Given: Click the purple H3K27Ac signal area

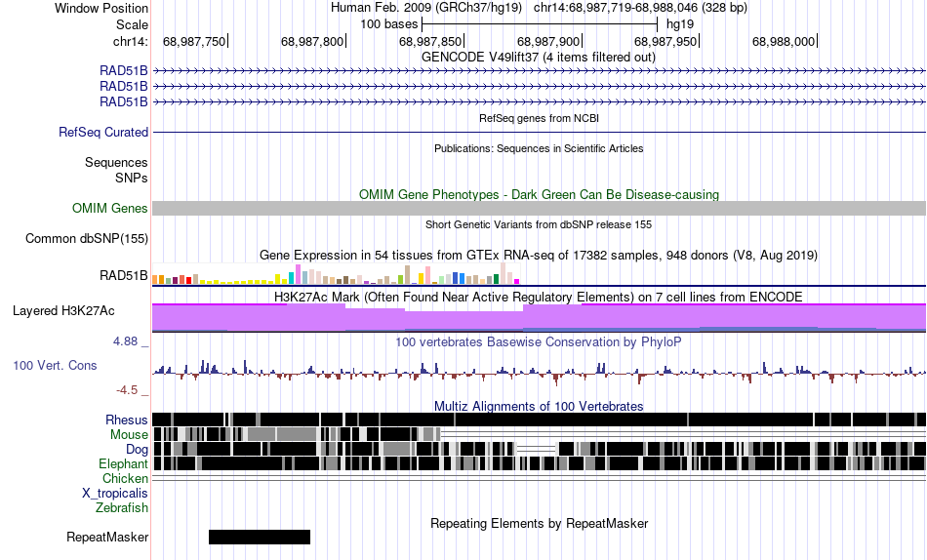Looking at the screenshot, I should coord(540,318).
